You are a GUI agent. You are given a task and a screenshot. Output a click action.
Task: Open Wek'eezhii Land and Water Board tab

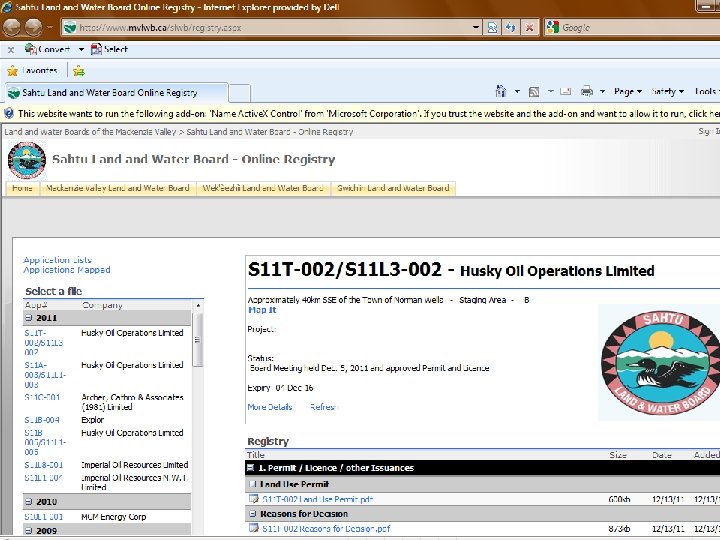263,188
